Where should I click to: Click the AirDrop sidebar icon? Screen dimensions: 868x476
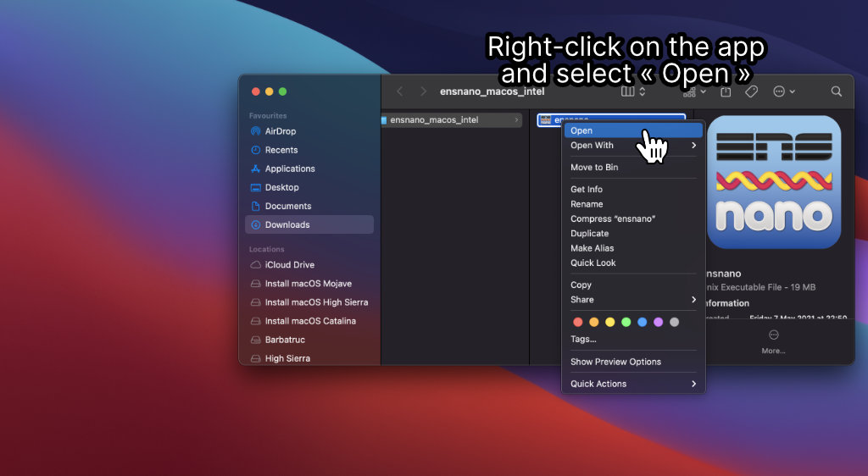coord(255,131)
